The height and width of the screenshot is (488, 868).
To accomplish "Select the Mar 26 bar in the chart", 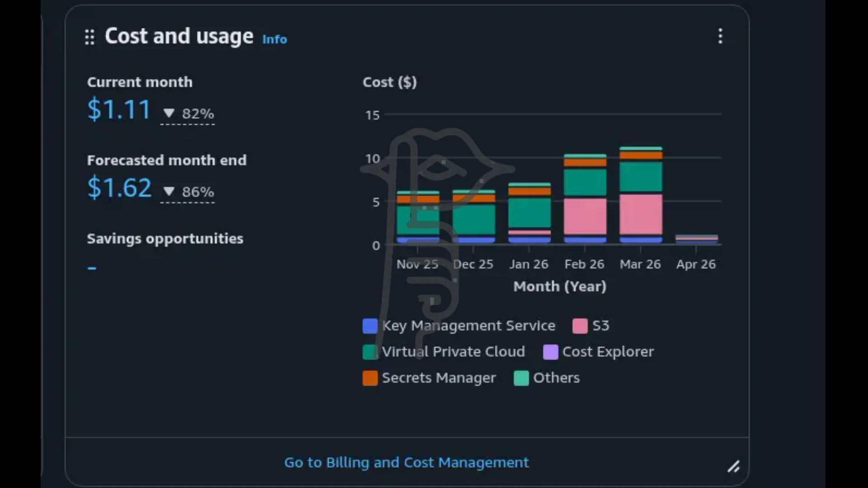I will (641, 181).
